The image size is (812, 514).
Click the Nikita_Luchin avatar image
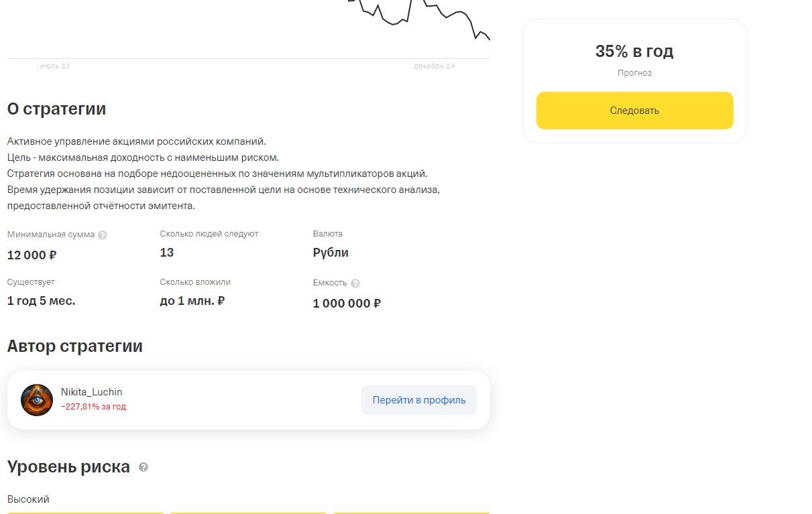coord(37,400)
